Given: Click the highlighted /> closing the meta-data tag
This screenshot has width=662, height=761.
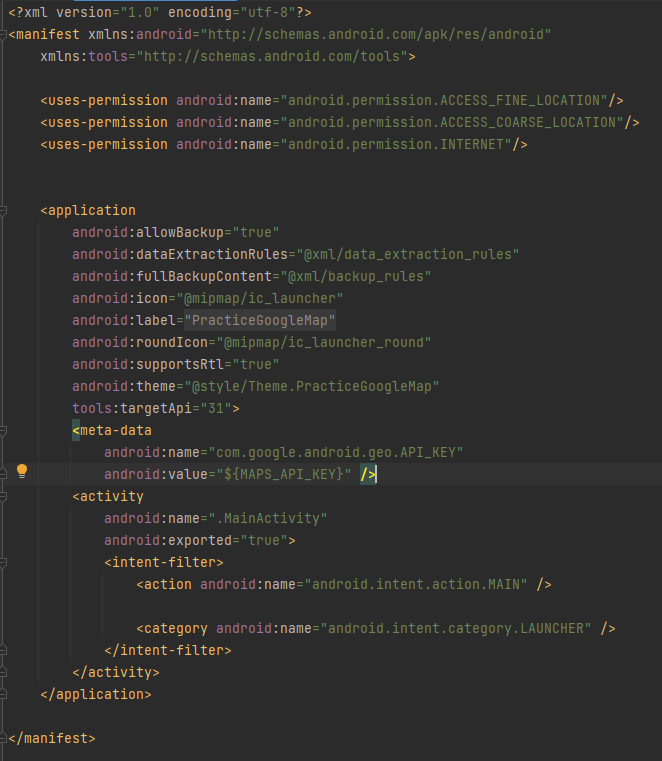Looking at the screenshot, I should point(368,474).
